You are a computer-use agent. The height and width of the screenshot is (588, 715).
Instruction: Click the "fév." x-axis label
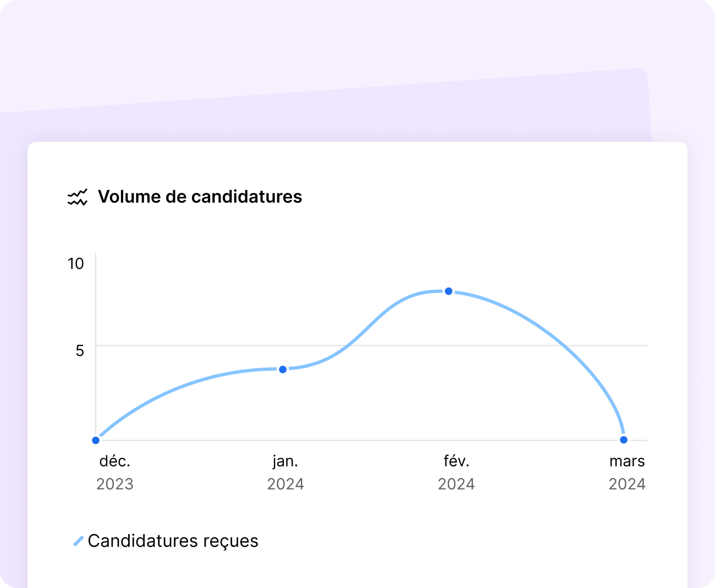457,461
